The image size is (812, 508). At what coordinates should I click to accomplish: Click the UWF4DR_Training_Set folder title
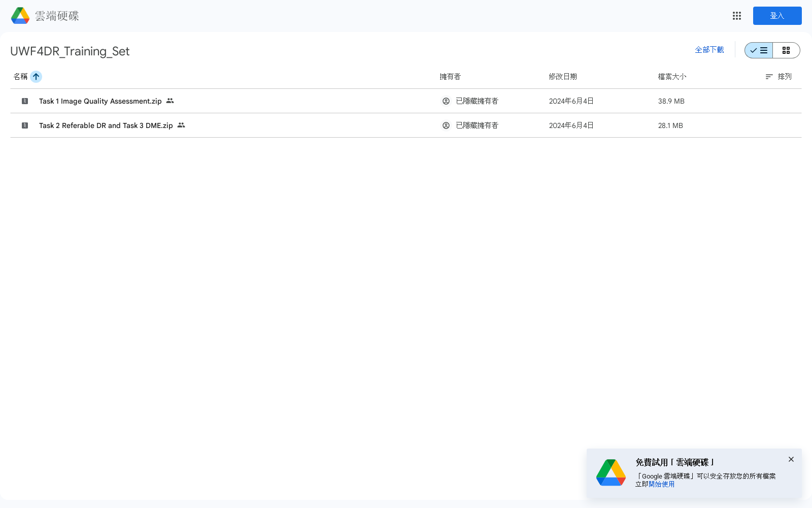pyautogui.click(x=70, y=51)
